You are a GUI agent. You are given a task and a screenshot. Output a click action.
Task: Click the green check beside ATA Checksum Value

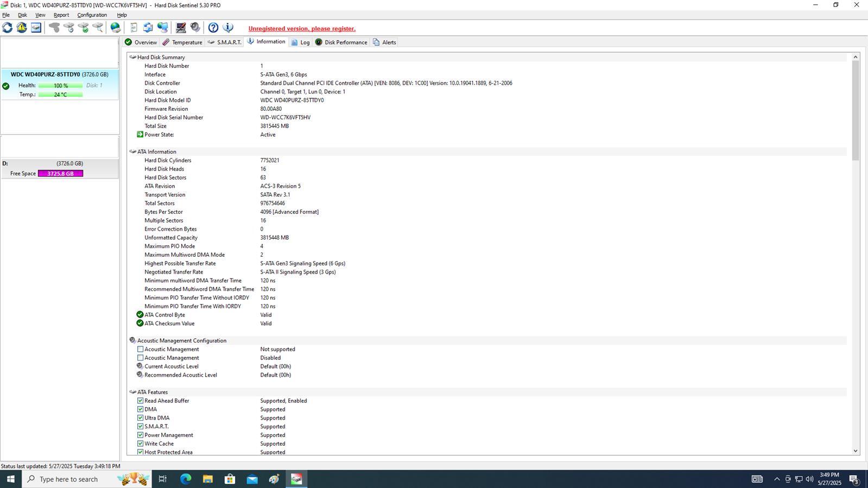(x=140, y=324)
